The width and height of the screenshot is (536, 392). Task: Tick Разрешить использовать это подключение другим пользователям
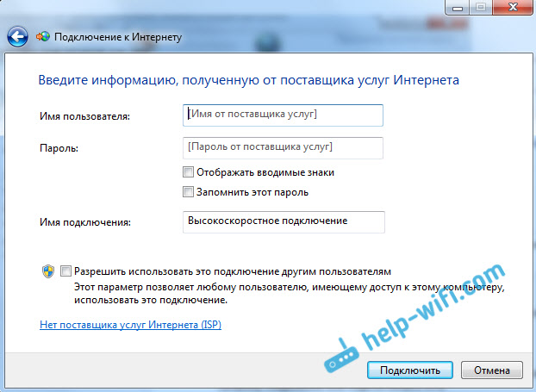click(x=65, y=271)
